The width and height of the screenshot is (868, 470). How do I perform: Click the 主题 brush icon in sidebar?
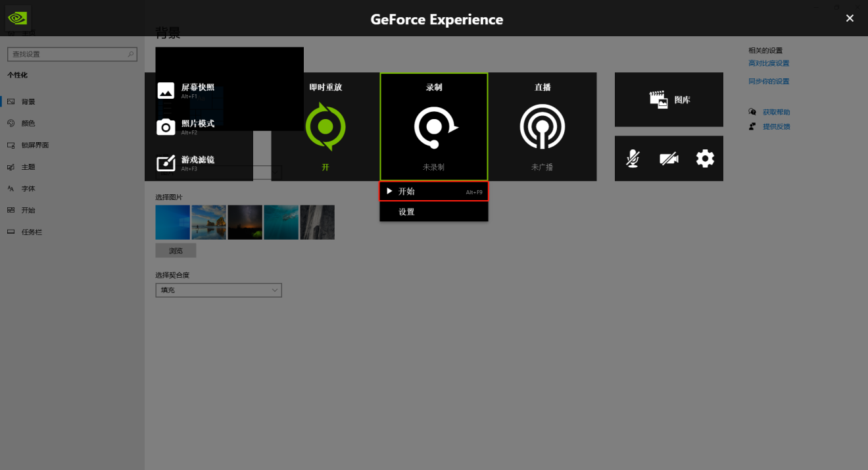[x=11, y=167]
